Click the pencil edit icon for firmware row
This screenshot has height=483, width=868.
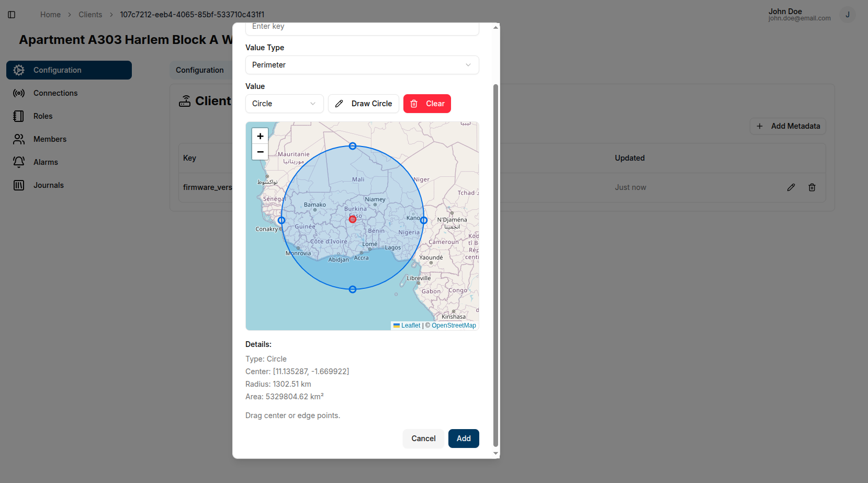(x=791, y=187)
